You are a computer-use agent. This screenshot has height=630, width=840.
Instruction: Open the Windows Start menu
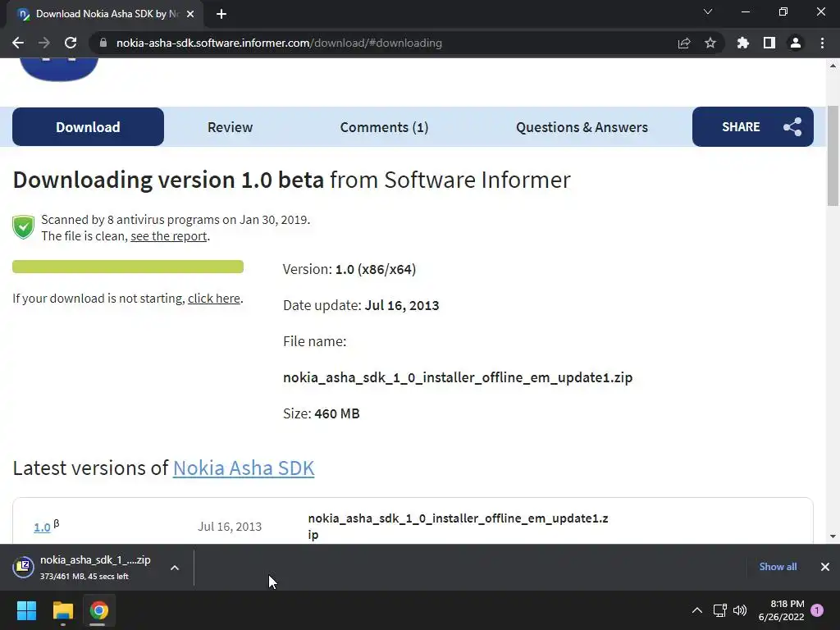tap(26, 610)
